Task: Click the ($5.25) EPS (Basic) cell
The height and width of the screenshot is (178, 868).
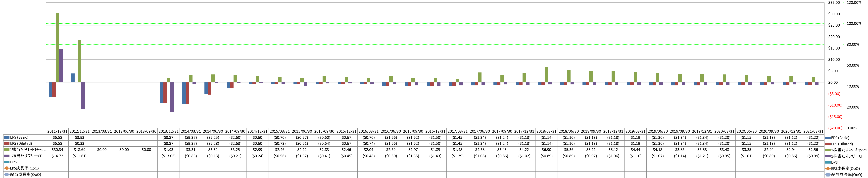Action: click(x=213, y=138)
